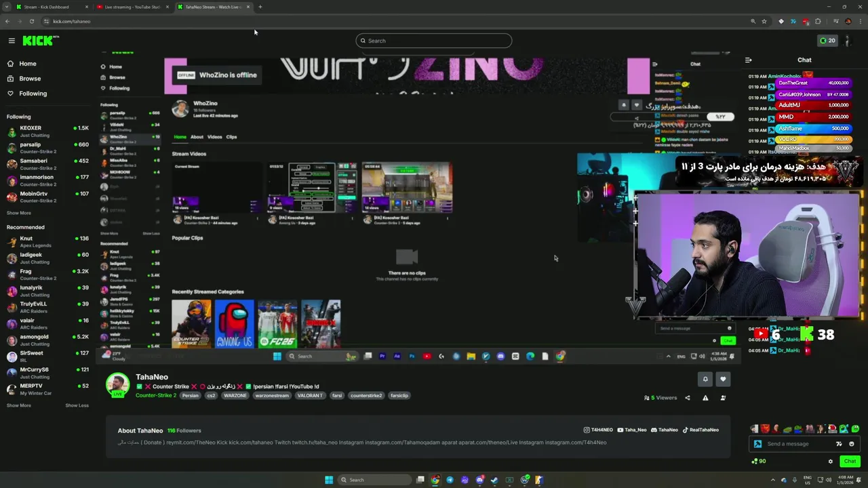Open MERPTV recommended channel
Screen dimensions: 868x488
pos(47,389)
